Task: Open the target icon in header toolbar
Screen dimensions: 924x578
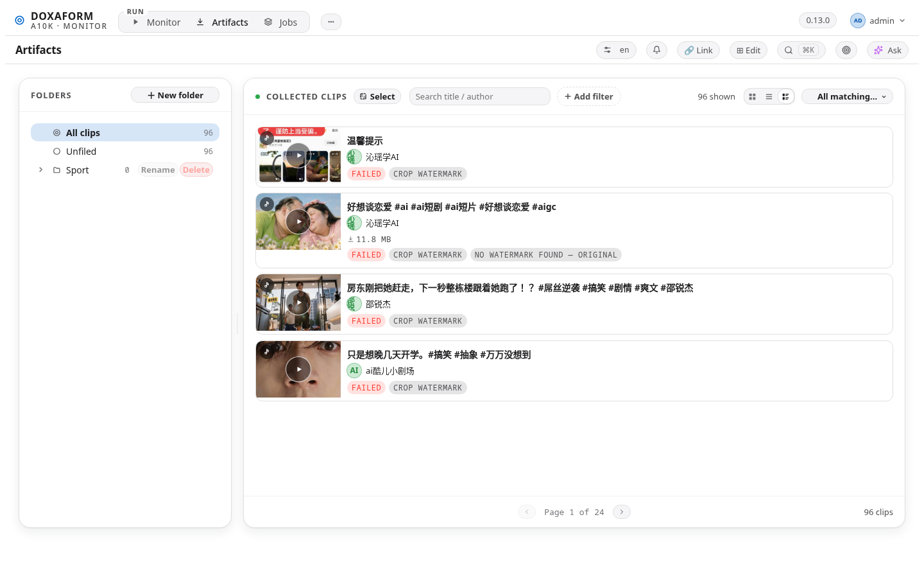Action: pos(846,50)
